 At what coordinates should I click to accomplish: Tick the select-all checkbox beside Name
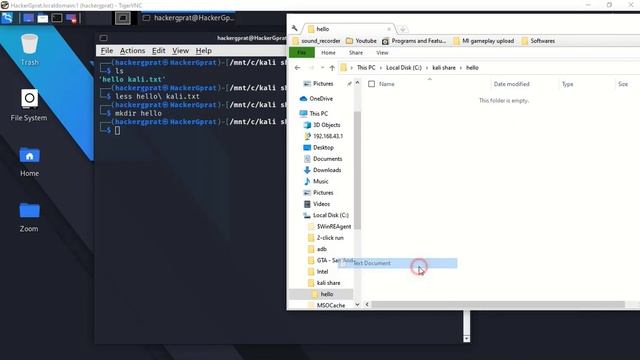371,84
